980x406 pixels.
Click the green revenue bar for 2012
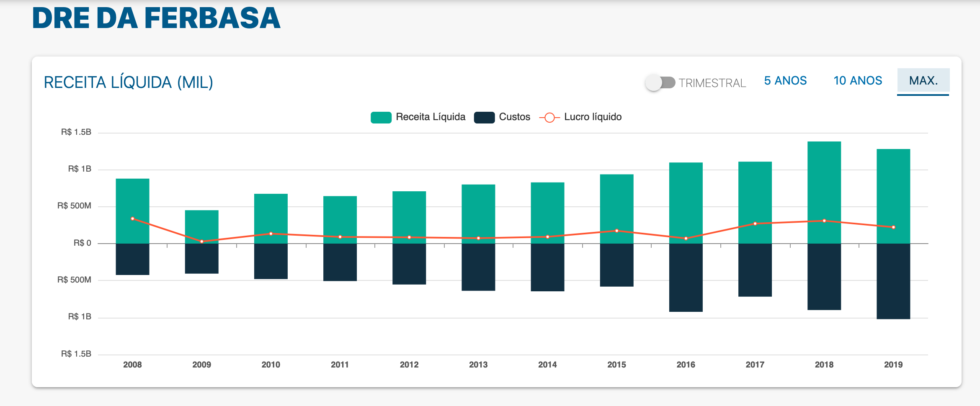(x=409, y=217)
